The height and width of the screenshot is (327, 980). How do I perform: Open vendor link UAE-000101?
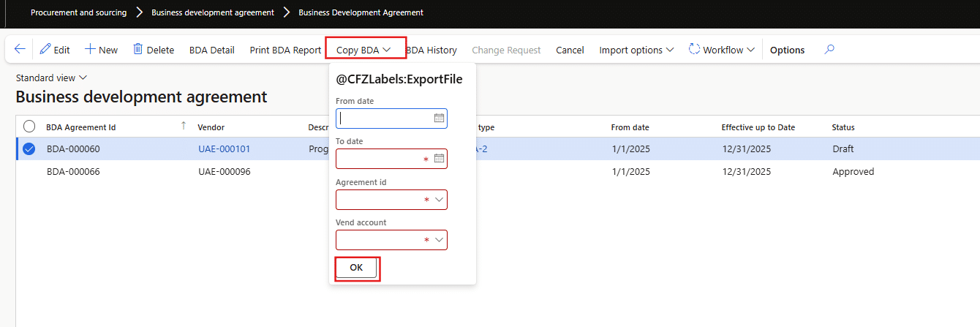pos(224,149)
